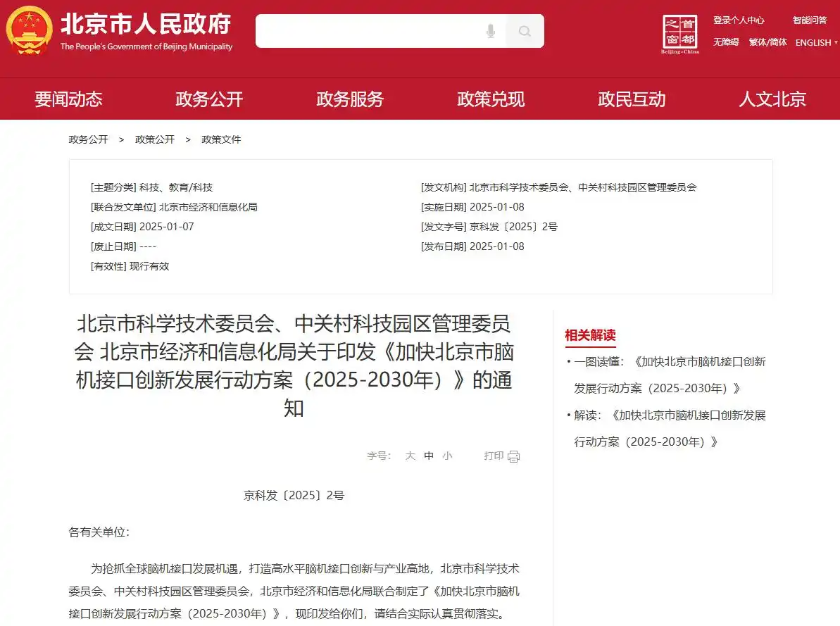Click the 发文字号 京科发〔2025〕2号 metadata
Screen dimensions: 840x626
(x=489, y=227)
